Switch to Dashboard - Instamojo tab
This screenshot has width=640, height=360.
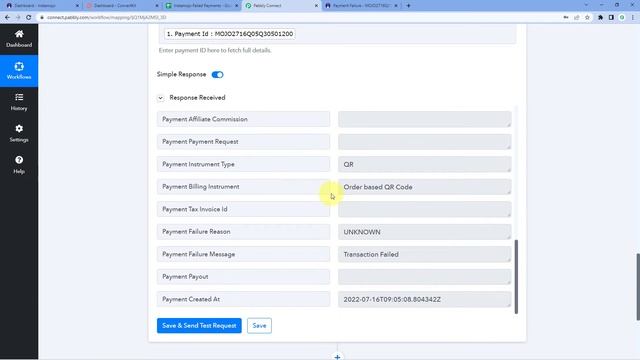pos(41,6)
